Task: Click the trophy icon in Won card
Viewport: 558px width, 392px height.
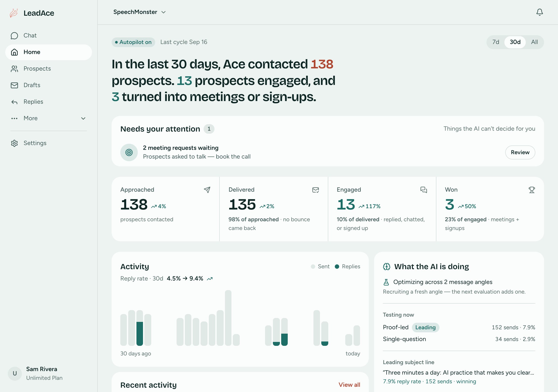Action: 532,190
